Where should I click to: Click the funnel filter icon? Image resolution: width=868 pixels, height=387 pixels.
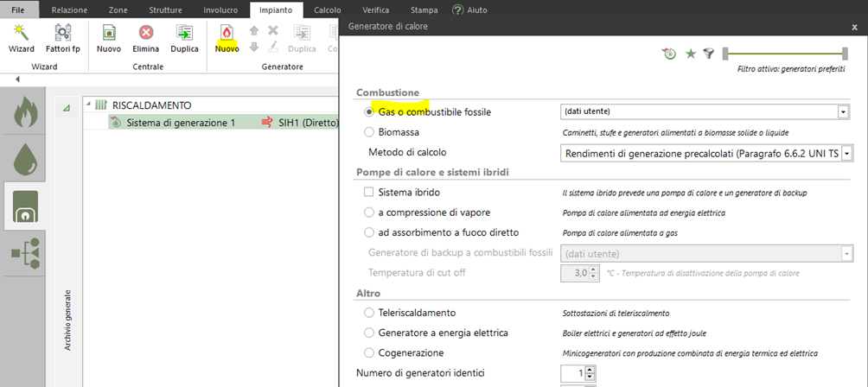[x=709, y=54]
